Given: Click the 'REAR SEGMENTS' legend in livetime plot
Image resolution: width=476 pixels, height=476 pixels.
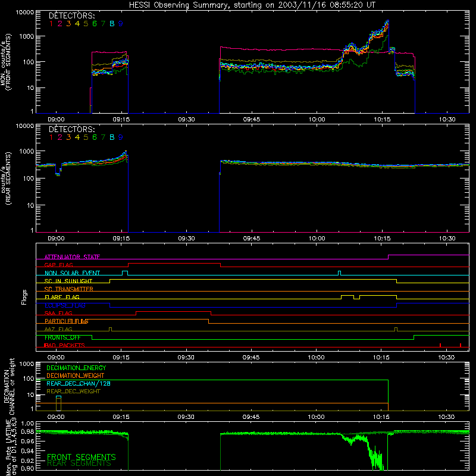Looking at the screenshot, I should coord(79,464).
